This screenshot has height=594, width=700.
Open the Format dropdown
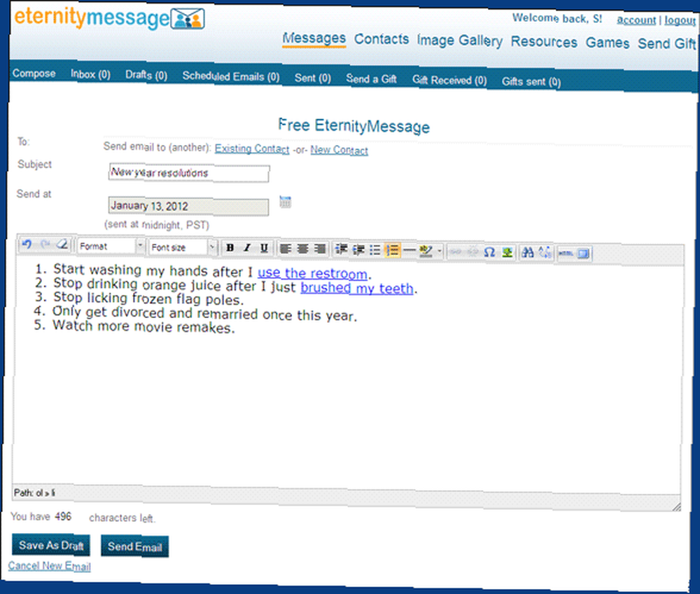[111, 246]
